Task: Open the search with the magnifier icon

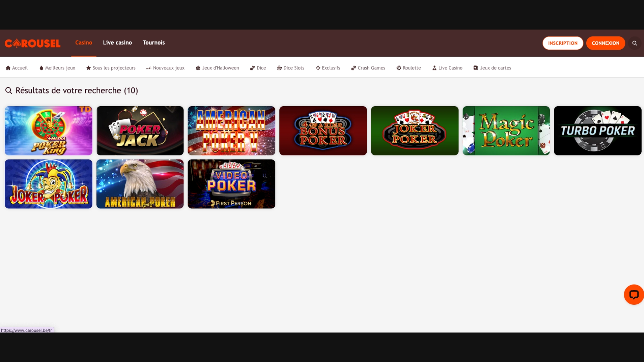Action: [635, 43]
